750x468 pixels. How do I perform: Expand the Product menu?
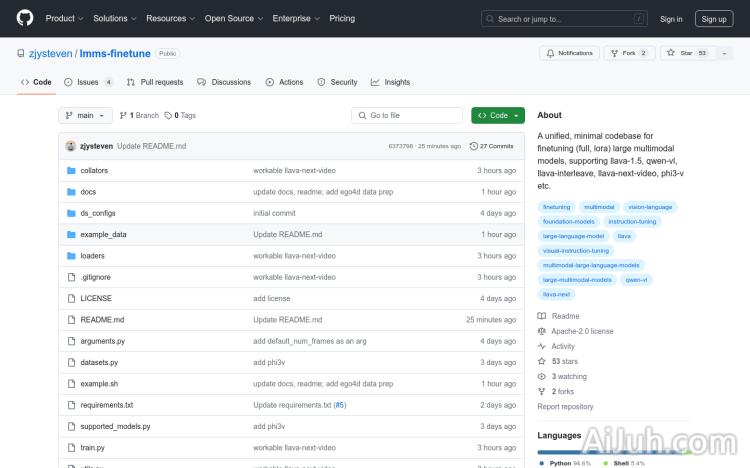click(x=64, y=18)
